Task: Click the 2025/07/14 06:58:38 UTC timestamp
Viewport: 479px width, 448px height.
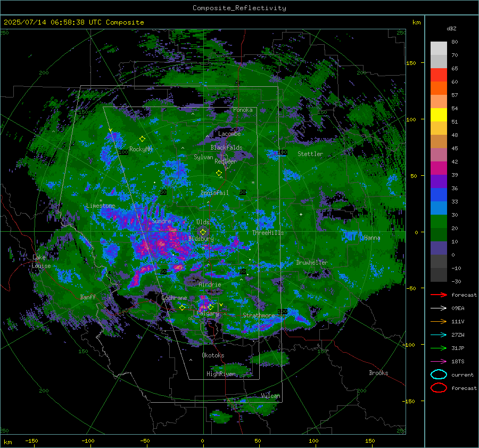Action: (53, 22)
